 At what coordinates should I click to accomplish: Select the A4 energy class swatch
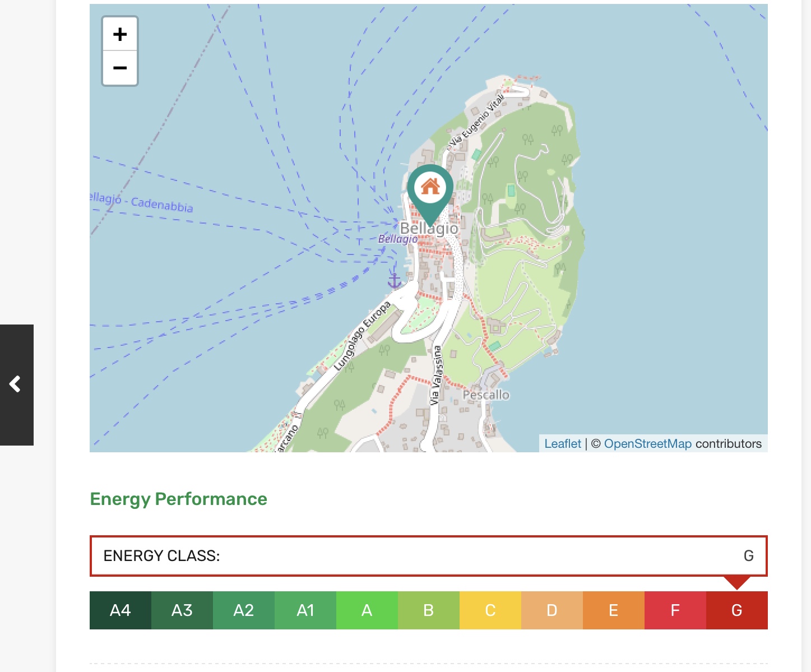click(x=121, y=610)
